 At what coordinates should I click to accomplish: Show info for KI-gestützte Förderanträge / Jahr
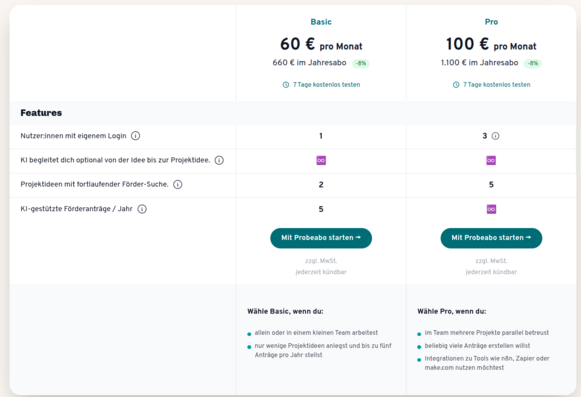142,209
